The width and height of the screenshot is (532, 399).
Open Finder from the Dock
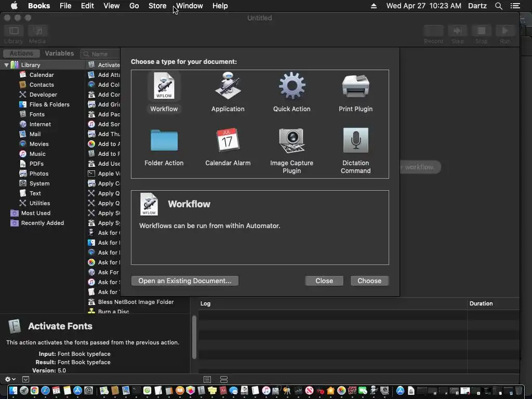[x=13, y=391]
